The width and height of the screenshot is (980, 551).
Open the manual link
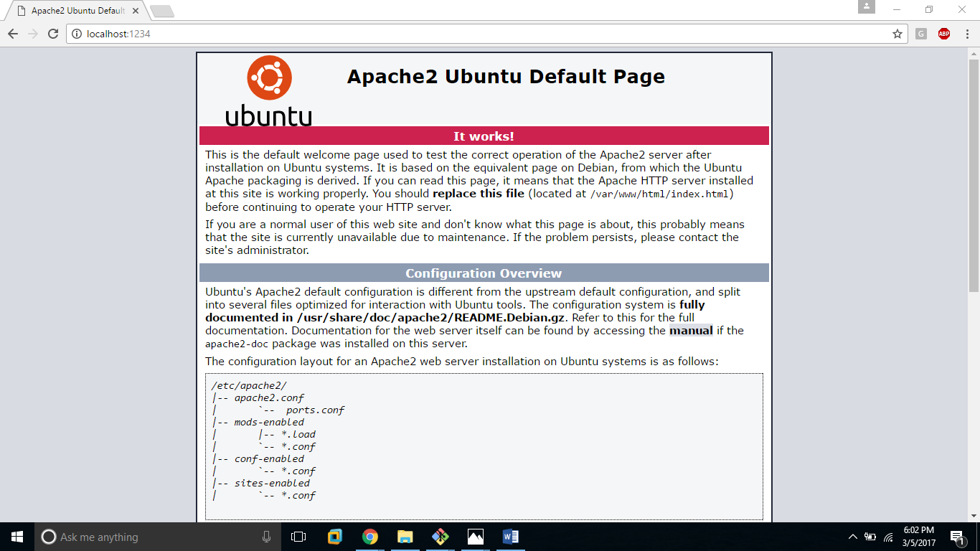[x=691, y=331]
